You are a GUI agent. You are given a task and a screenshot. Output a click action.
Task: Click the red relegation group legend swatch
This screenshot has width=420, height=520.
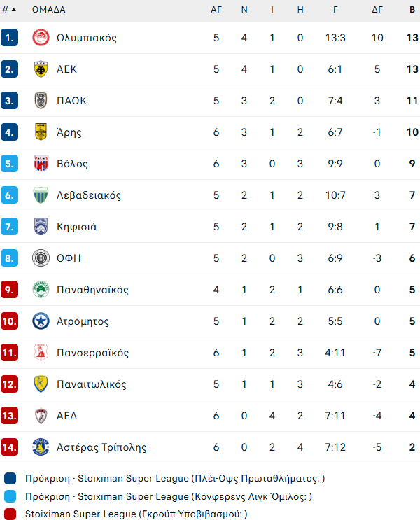pyautogui.click(x=10, y=514)
